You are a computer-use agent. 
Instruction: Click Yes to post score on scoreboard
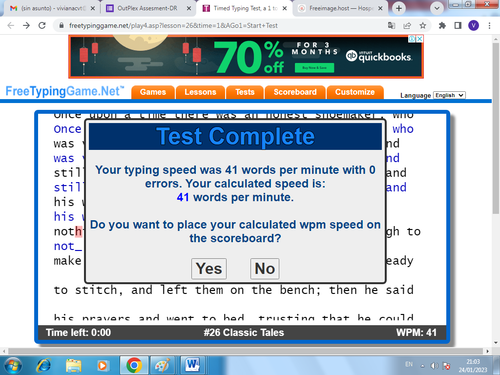coord(209,269)
